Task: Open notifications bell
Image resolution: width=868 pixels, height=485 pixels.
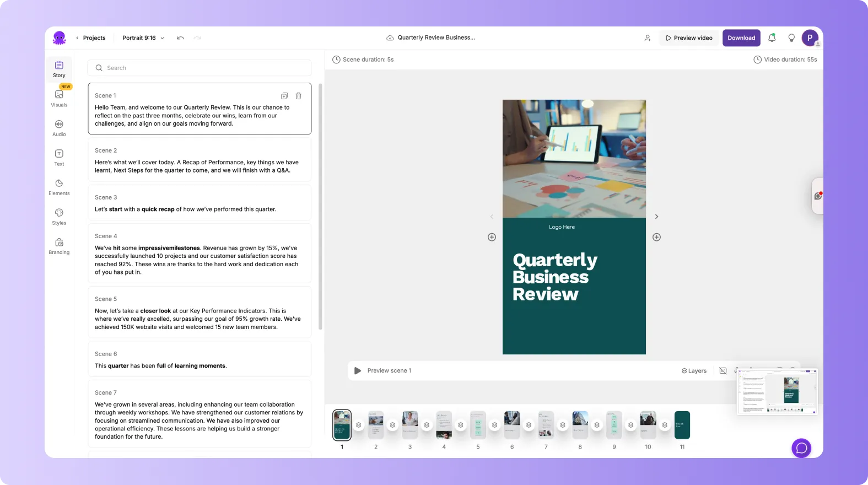Action: 772,38
